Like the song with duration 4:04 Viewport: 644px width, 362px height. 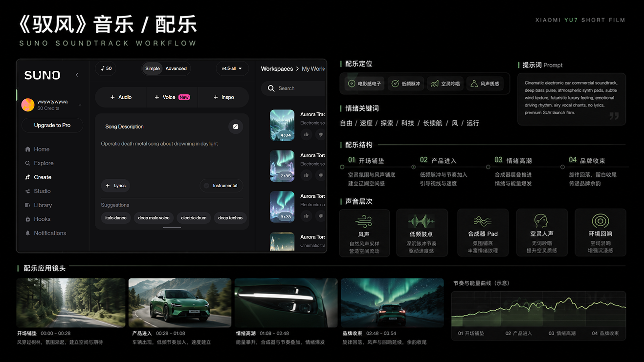click(306, 134)
